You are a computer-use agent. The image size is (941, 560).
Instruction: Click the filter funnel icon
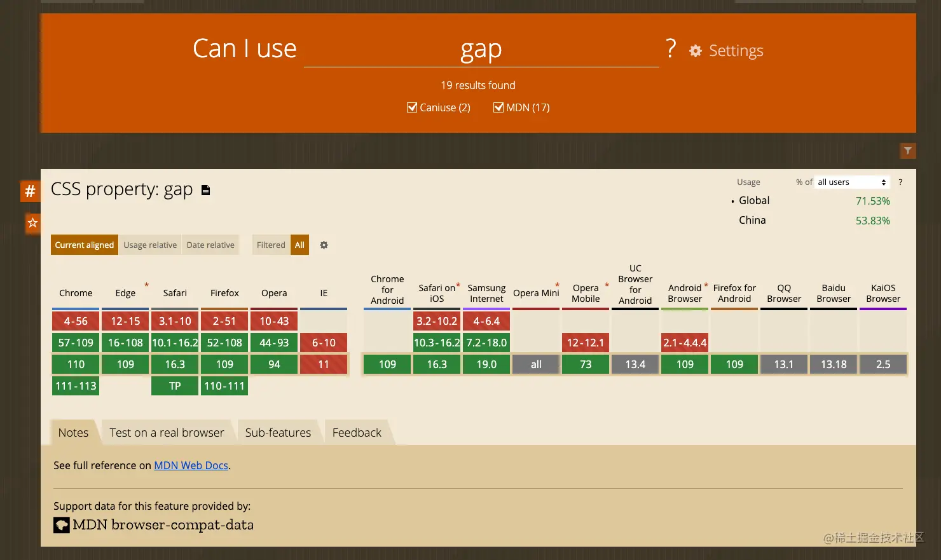908,151
